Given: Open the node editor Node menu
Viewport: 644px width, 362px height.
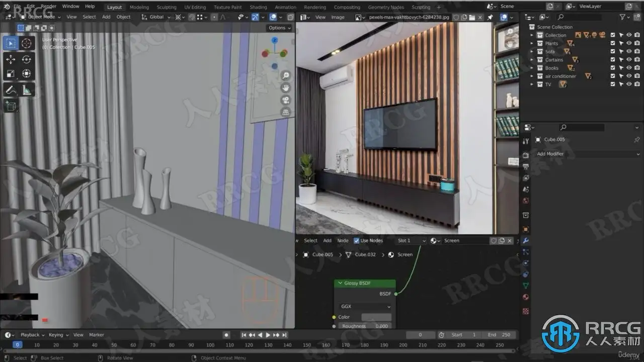Looking at the screenshot, I should coord(343,240).
